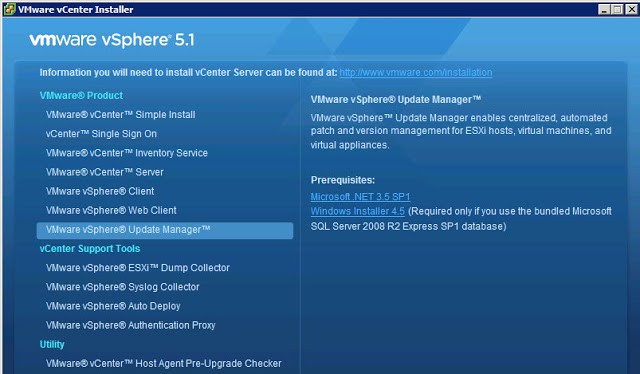The width and height of the screenshot is (640, 374).
Task: Open the Microsoft .NET 3.5 SP1 link
Action: click(360, 197)
